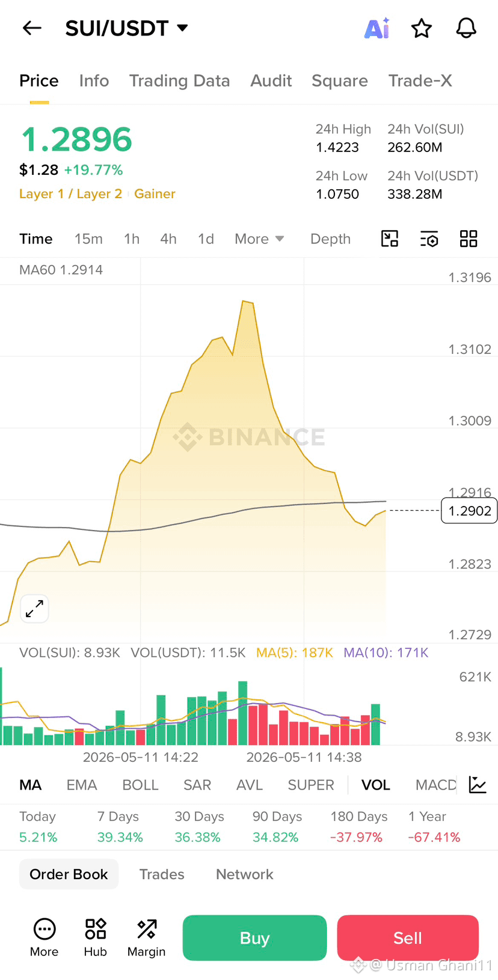498x980 pixels.
Task: Tap the 24h High value 1.4223
Action: coord(337,147)
